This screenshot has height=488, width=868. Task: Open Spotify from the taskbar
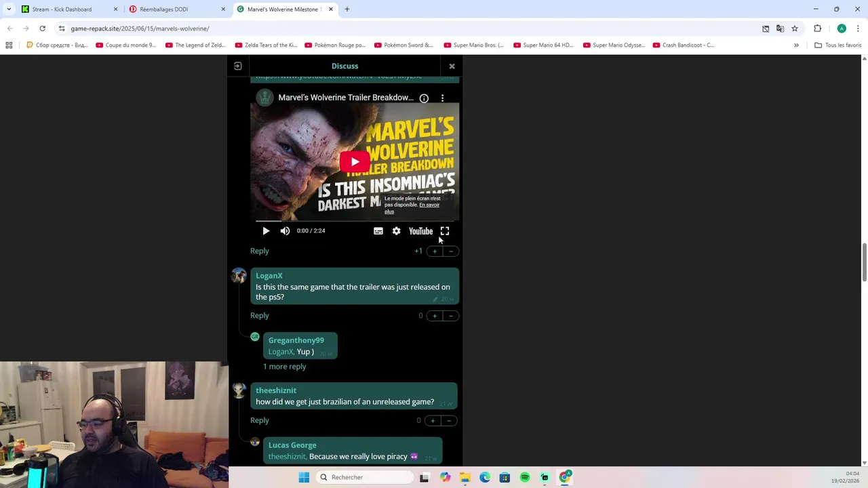(525, 477)
